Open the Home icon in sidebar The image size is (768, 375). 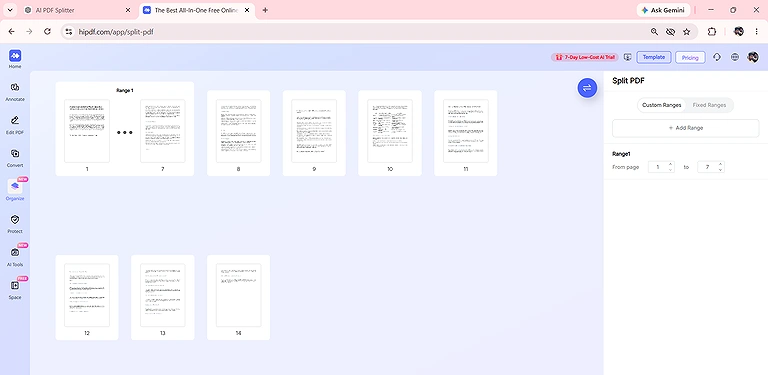pyautogui.click(x=15, y=59)
